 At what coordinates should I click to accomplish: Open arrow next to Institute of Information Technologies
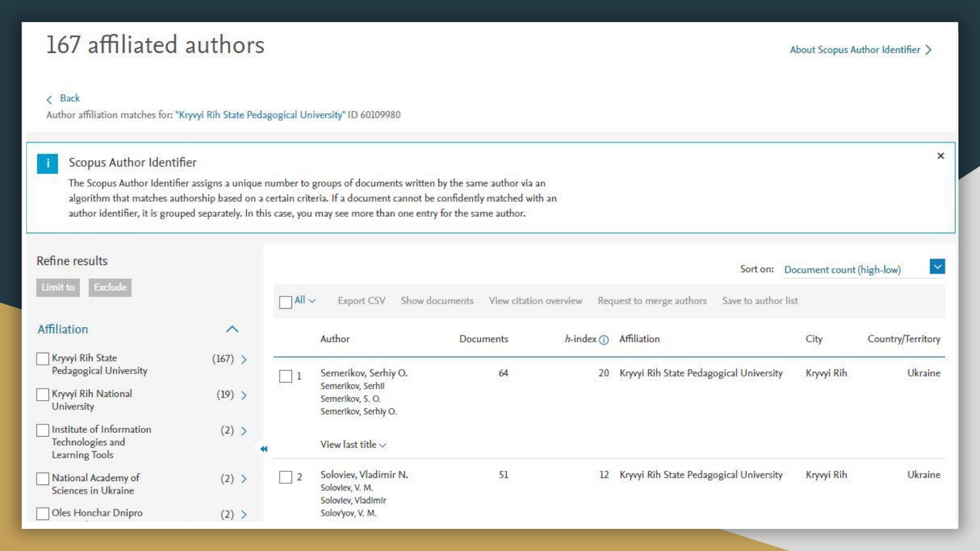pyautogui.click(x=244, y=431)
